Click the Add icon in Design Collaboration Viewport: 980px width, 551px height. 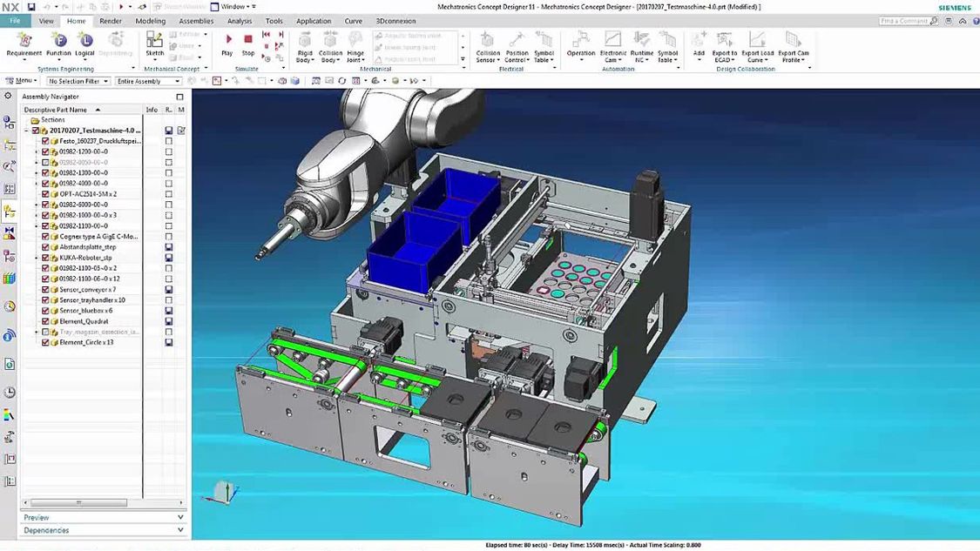tap(700, 40)
